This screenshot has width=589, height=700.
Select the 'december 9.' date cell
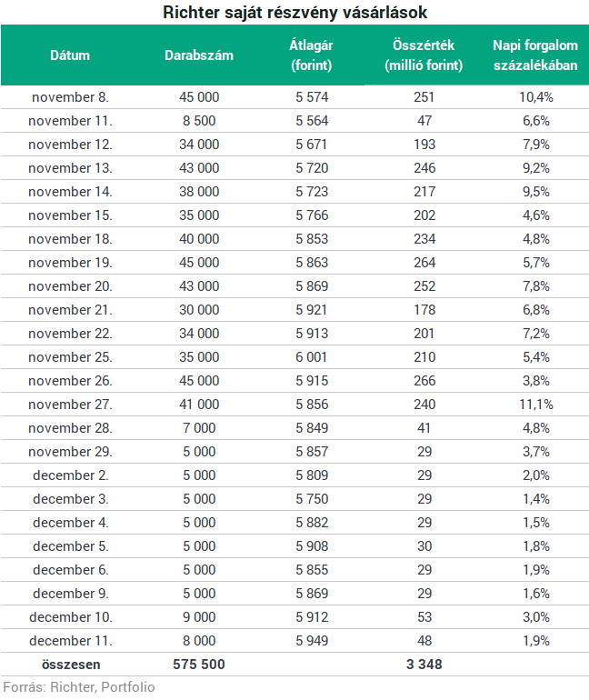[x=71, y=595]
